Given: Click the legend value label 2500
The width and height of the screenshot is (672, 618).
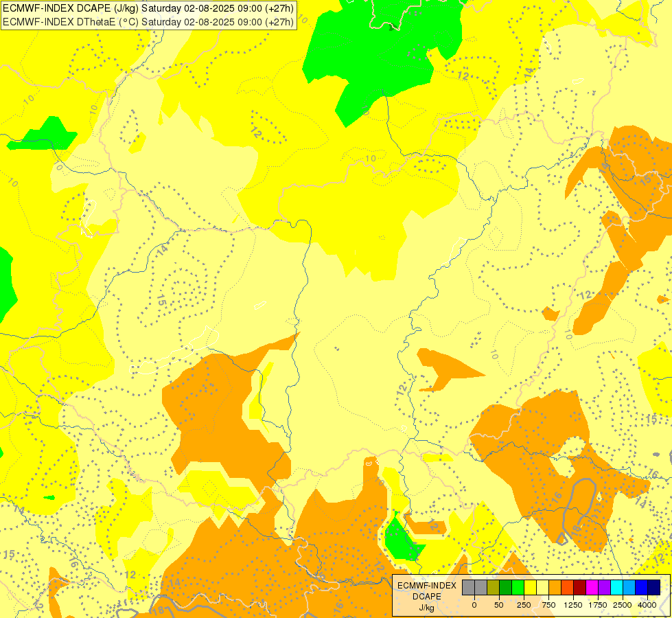Looking at the screenshot, I should click(623, 605).
